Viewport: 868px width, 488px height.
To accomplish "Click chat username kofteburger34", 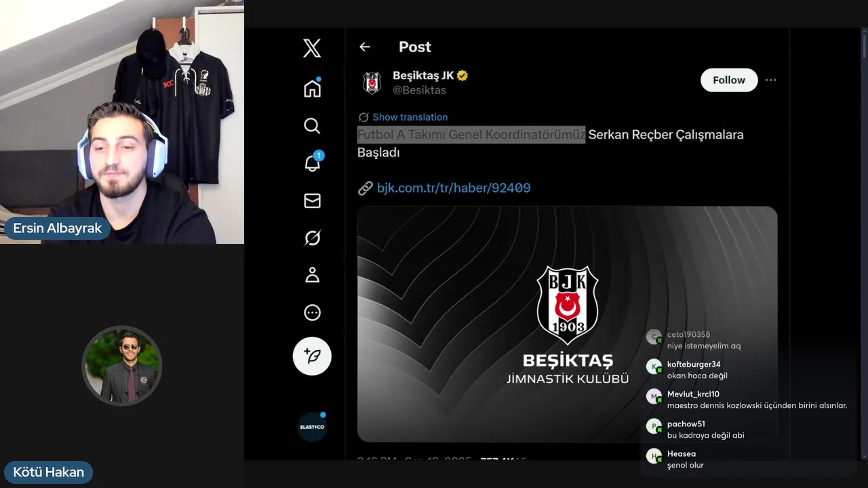I will pyautogui.click(x=694, y=365).
